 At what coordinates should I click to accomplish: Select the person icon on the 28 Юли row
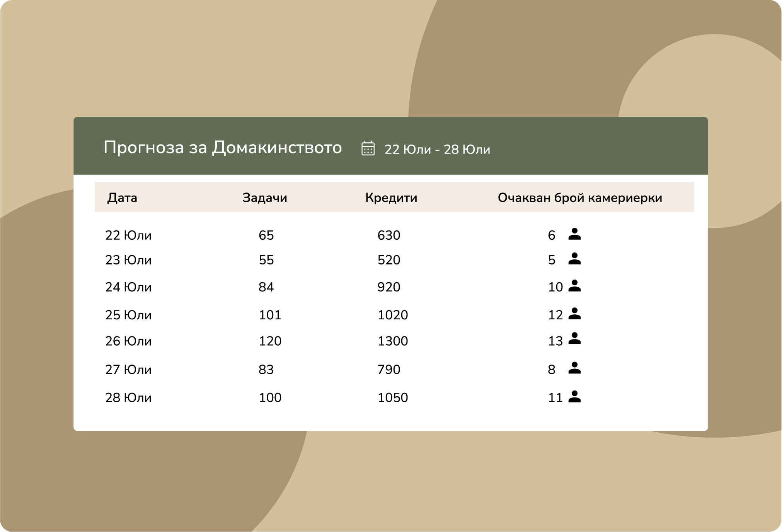pyautogui.click(x=576, y=397)
